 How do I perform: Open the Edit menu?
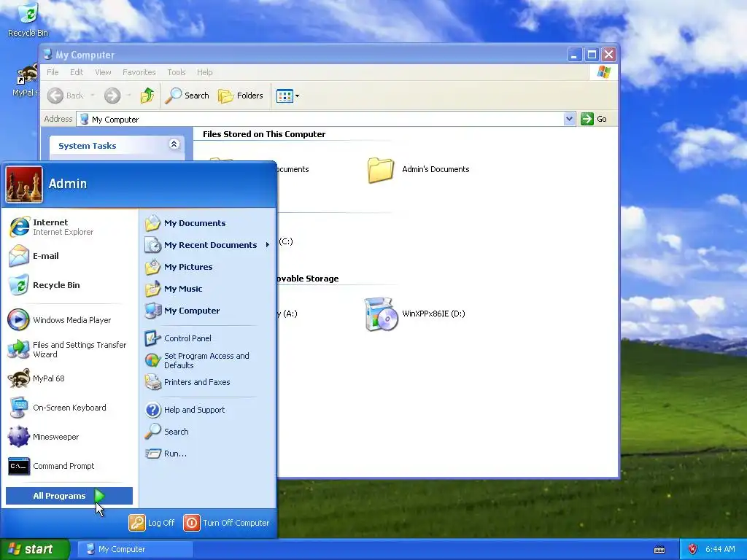(x=76, y=72)
